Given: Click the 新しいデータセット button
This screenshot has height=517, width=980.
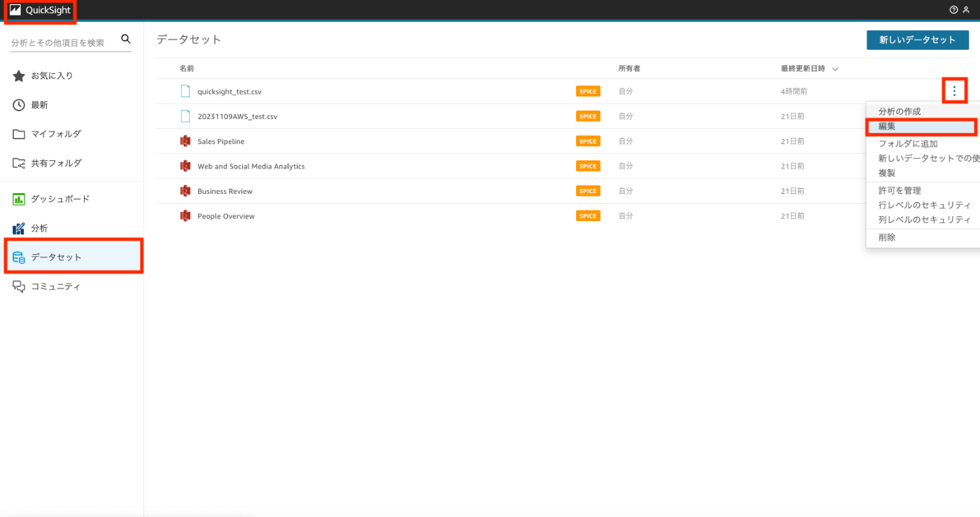Looking at the screenshot, I should (918, 40).
